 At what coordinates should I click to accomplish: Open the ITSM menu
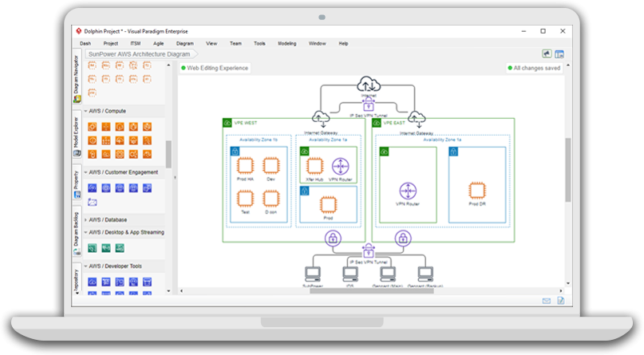pos(136,44)
